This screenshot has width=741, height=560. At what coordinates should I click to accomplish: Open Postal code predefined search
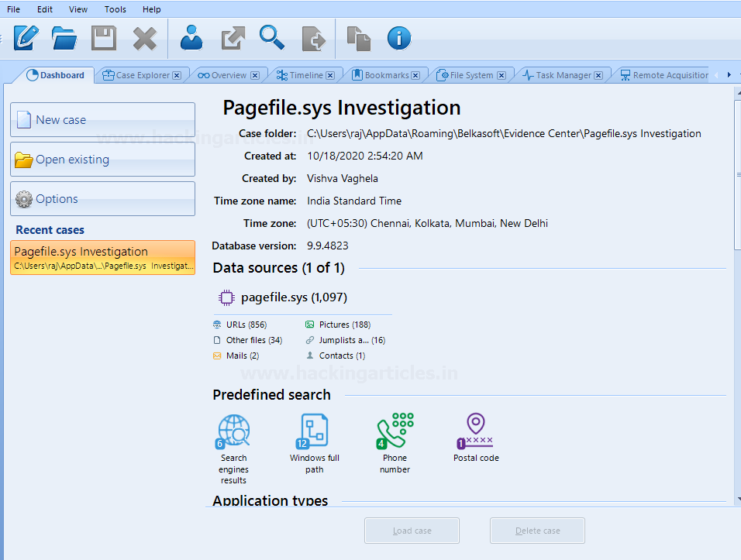476,438
